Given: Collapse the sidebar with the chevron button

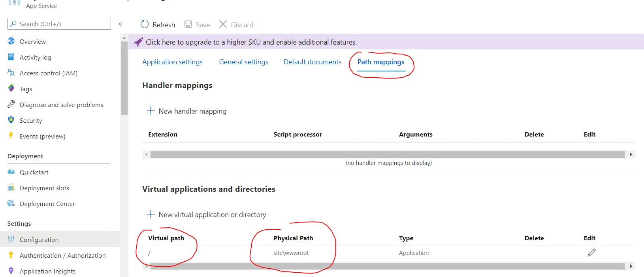Looking at the screenshot, I should point(121,24).
